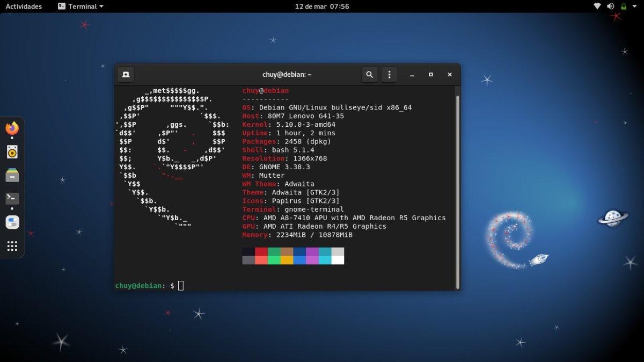The image size is (644, 362).
Task: Open the file manager from the dock
Action: tap(12, 175)
